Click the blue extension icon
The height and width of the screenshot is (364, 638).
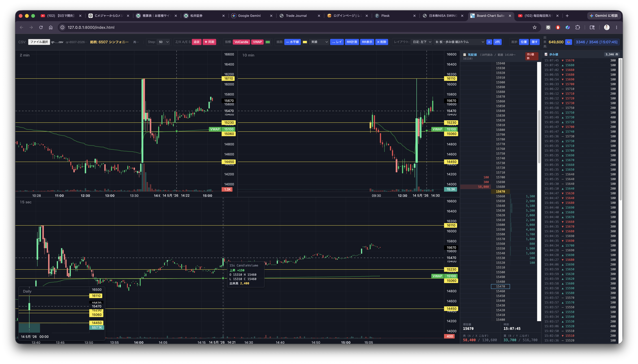click(x=568, y=28)
